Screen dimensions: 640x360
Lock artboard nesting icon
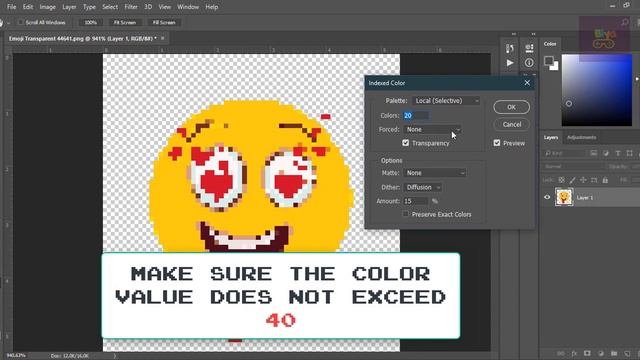pos(594,180)
